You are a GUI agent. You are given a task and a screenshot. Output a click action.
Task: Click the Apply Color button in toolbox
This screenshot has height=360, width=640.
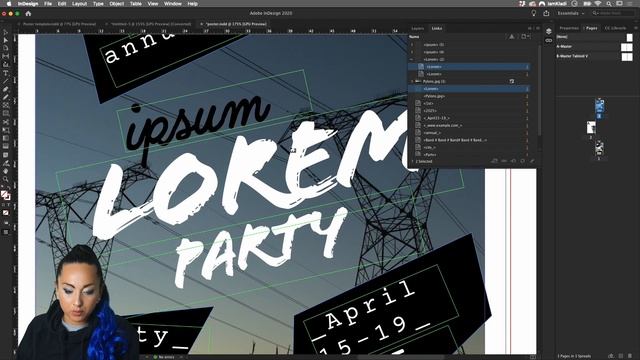(5, 213)
